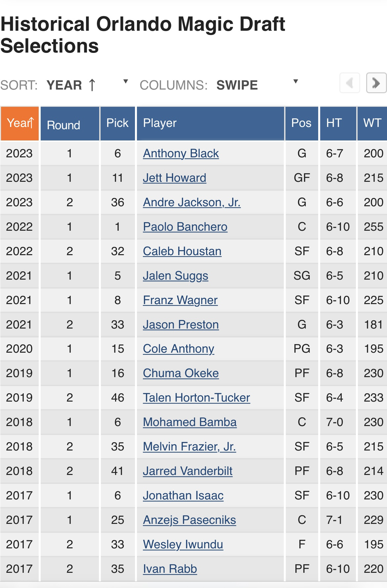Viewport: 387px width, 588px height.
Task: Sort table by Round column header
Action: pos(70,123)
